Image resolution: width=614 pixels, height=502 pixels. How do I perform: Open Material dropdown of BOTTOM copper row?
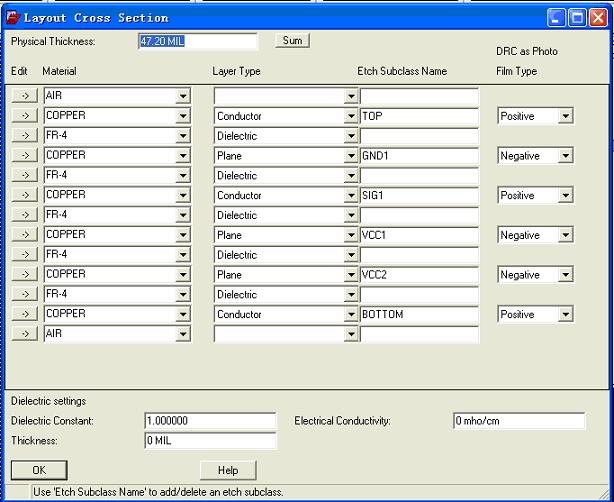(x=183, y=314)
